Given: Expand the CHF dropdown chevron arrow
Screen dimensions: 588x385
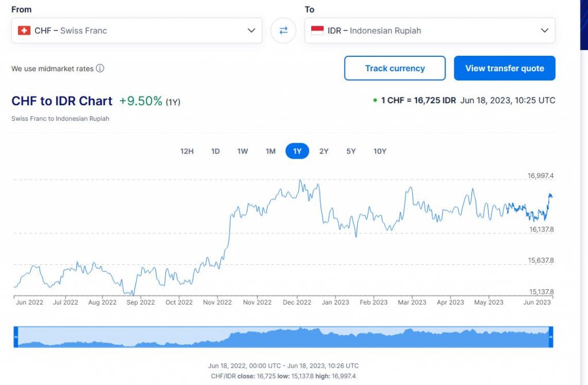Looking at the screenshot, I should pyautogui.click(x=251, y=30).
